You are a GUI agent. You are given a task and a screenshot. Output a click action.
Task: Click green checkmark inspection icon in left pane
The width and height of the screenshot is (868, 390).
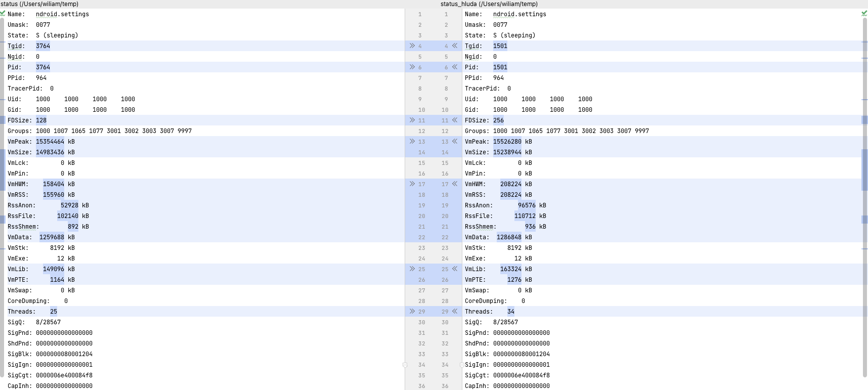tap(3, 14)
